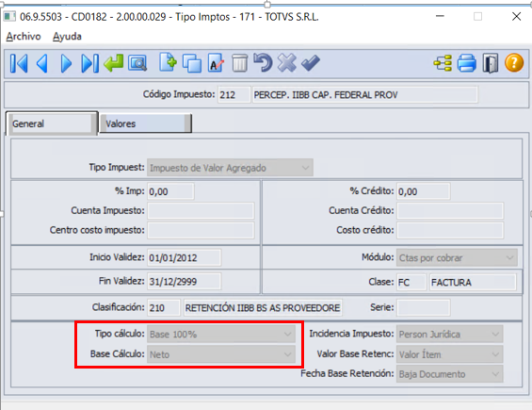This screenshot has width=532, height=410.
Task: Click the FACTURA class description field
Action: 473,282
